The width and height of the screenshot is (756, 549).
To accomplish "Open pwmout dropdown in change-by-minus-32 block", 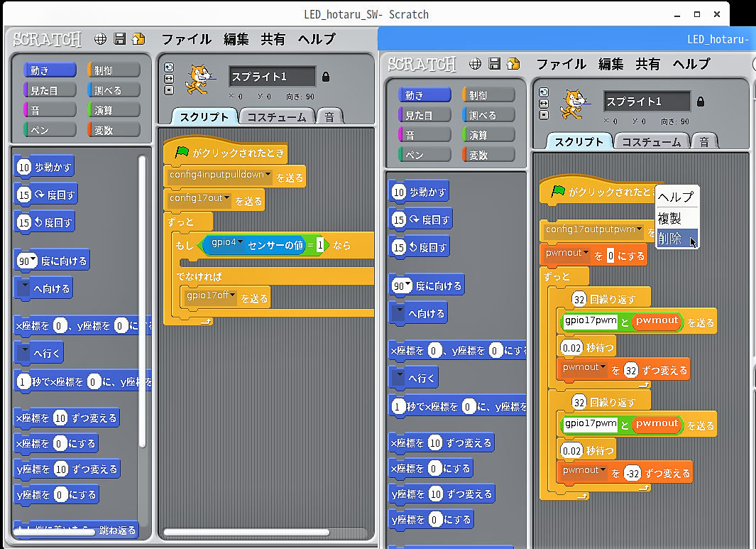I will (x=603, y=470).
